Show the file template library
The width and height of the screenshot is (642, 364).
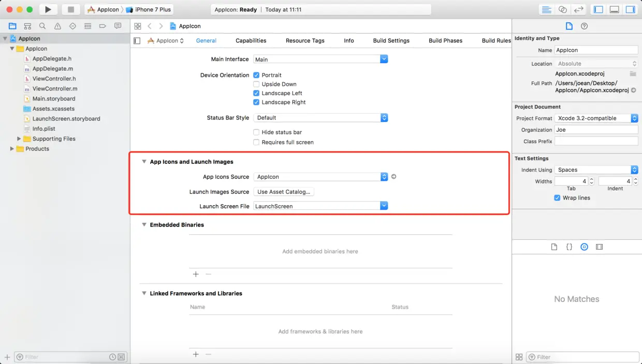(554, 247)
